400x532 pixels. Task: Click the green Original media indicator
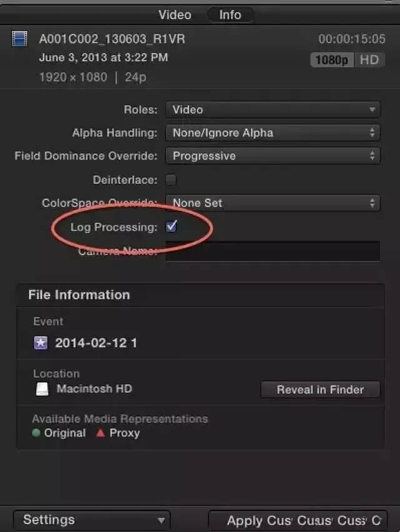tap(37, 433)
